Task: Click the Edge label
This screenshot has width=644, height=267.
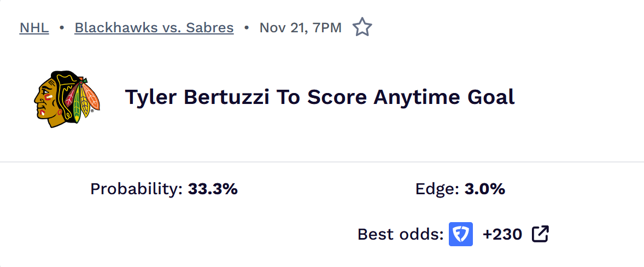Action: 437,189
